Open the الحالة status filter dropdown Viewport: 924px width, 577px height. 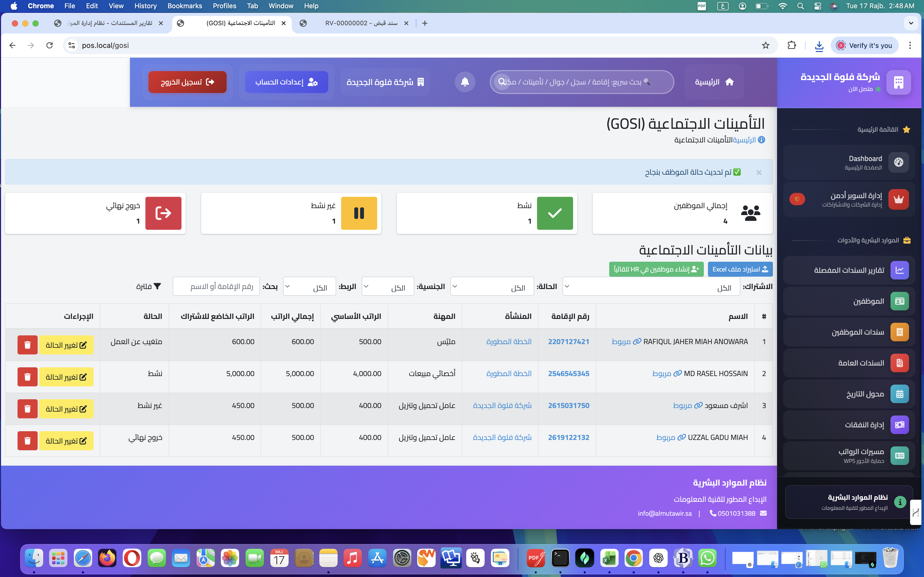pyautogui.click(x=492, y=287)
